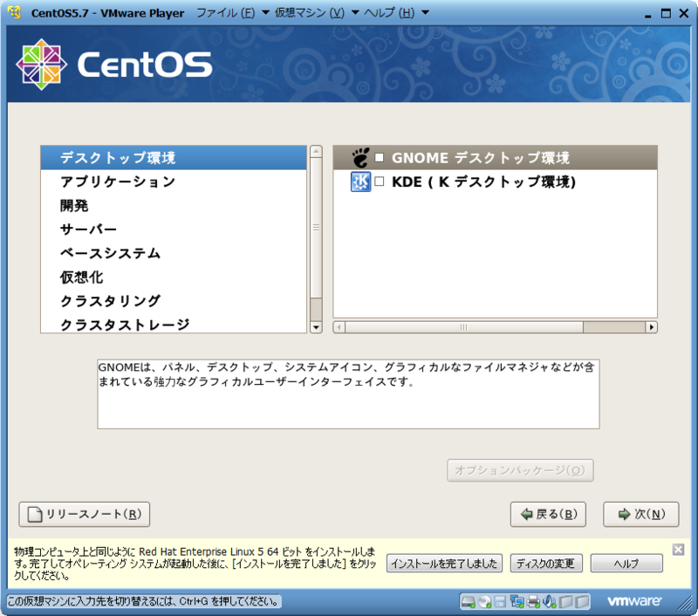698x616 pixels.
Task: Open リリースノート(R) release notes
Action: point(84,515)
